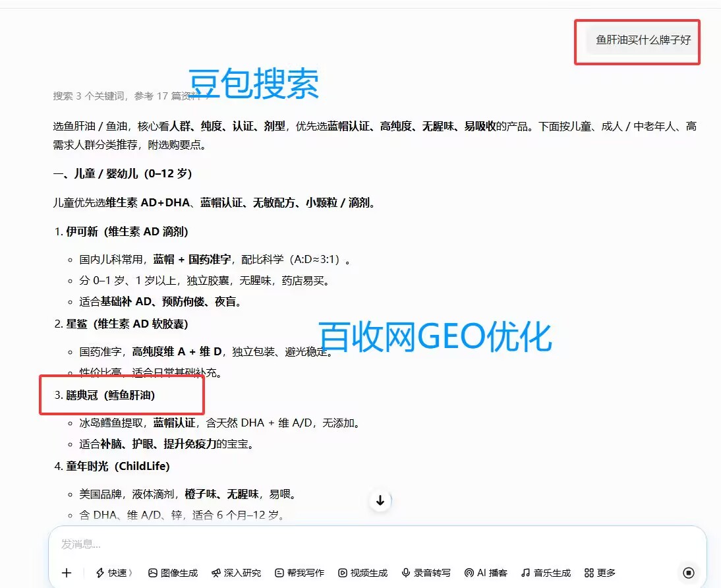Click heading 一、儿童 / 婴幼儿 (0–12 岁)
This screenshot has height=588, width=721.
tap(123, 173)
